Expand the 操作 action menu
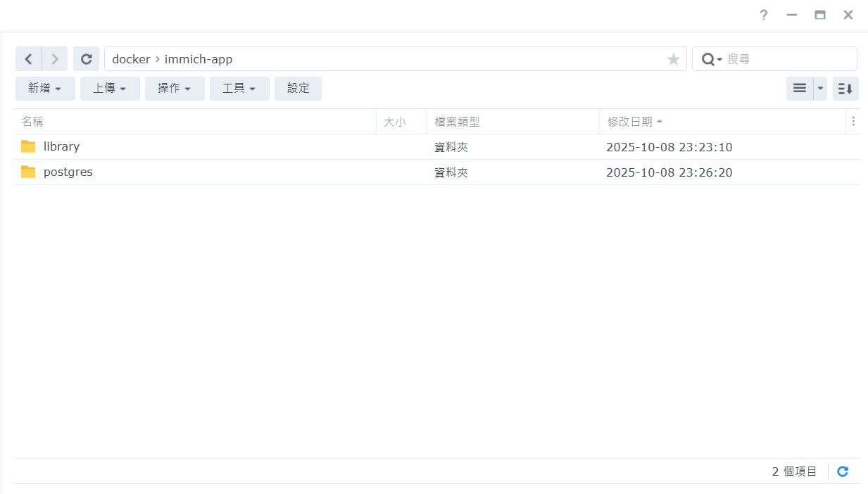The image size is (868, 494). [175, 89]
